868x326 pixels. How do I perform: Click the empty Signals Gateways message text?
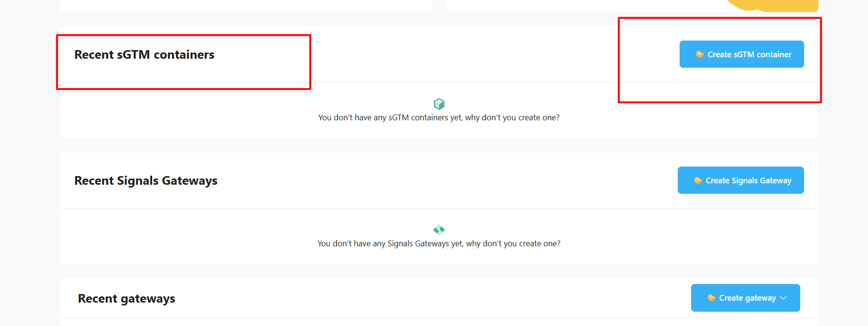(439, 243)
